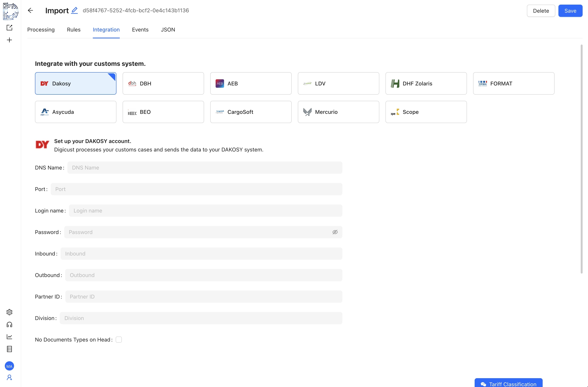The width and height of the screenshot is (588, 387).
Task: Select the CargoSoft integration card
Action: [251, 112]
